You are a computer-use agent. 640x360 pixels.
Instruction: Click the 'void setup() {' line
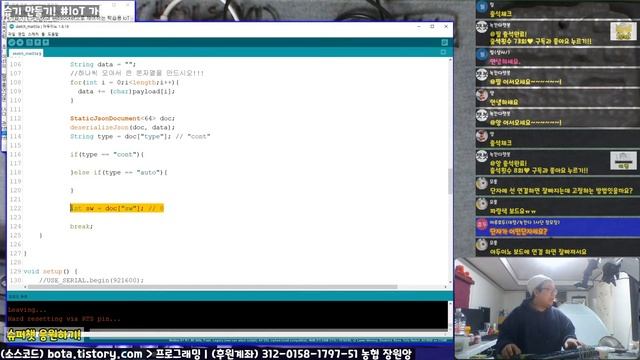coord(51,271)
